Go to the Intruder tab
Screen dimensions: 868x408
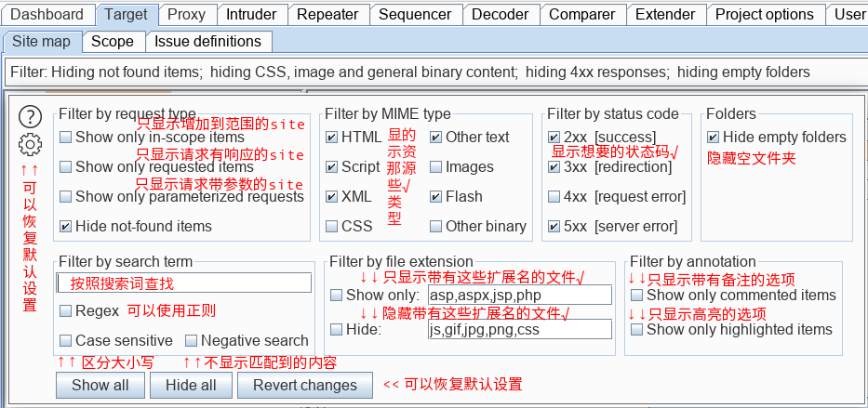click(x=251, y=14)
